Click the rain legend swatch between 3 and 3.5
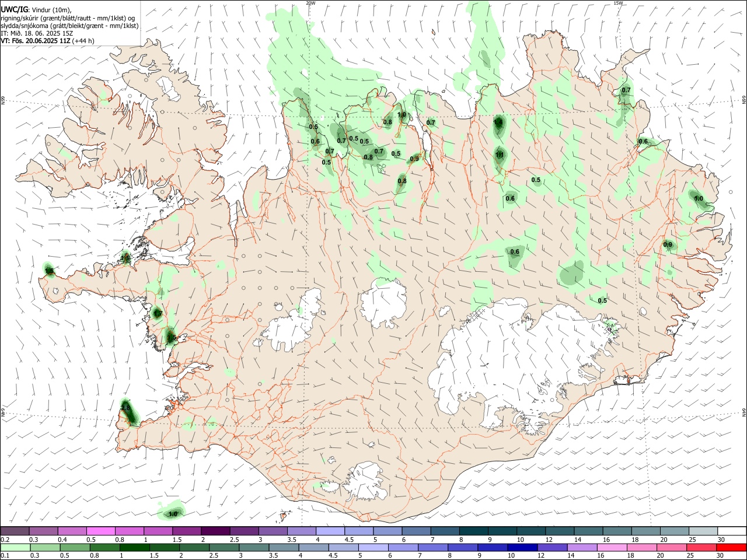Screen dimensions: 747x560 254,548
